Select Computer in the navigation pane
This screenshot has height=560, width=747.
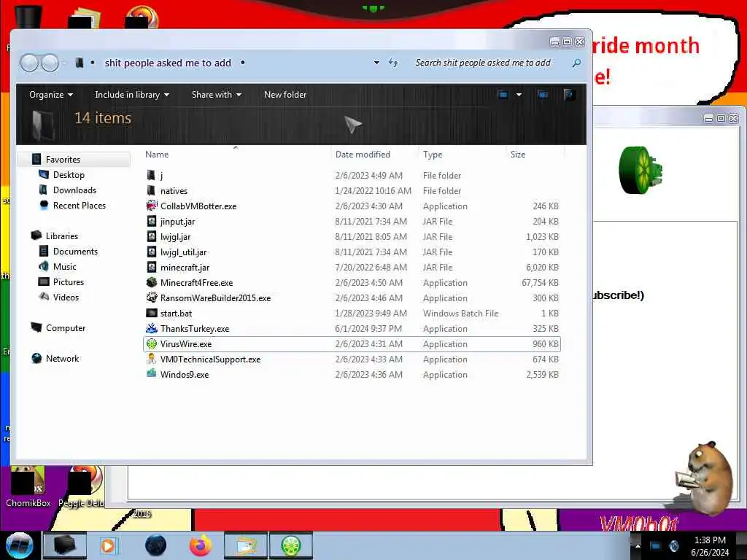[x=66, y=327]
